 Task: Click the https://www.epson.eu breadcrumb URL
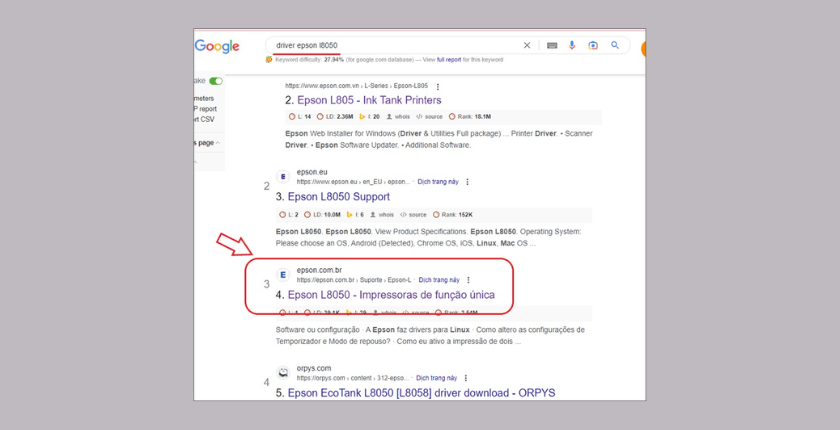353,182
